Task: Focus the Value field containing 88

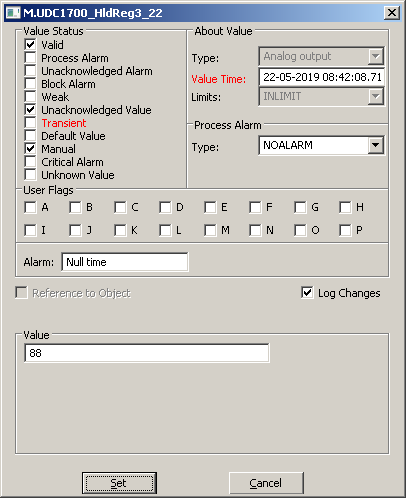Action: [x=147, y=353]
